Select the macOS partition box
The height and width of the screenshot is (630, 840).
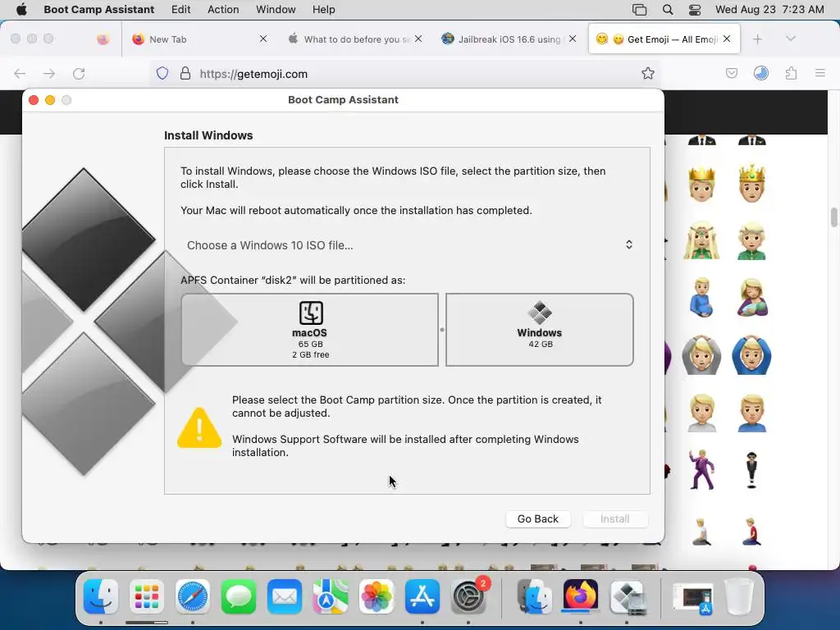pyautogui.click(x=309, y=330)
